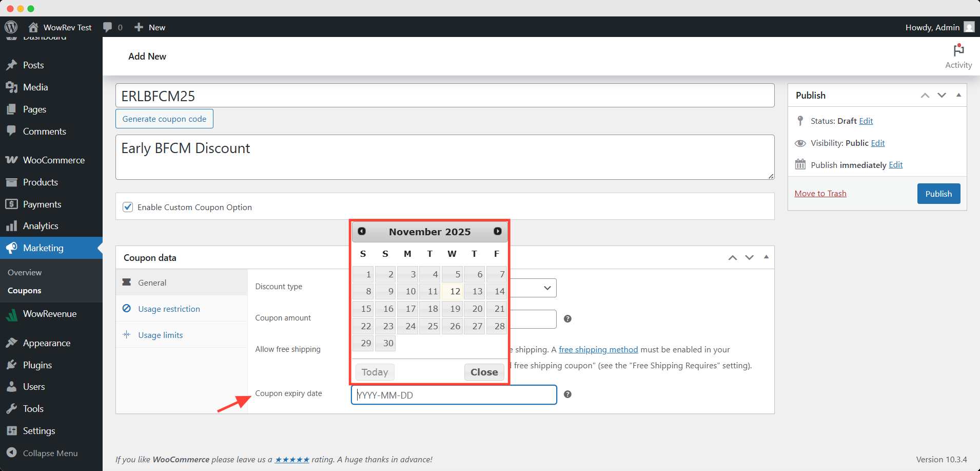Open the comments bubble in admin bar
This screenshot has width=980, height=471.
pyautogui.click(x=107, y=27)
